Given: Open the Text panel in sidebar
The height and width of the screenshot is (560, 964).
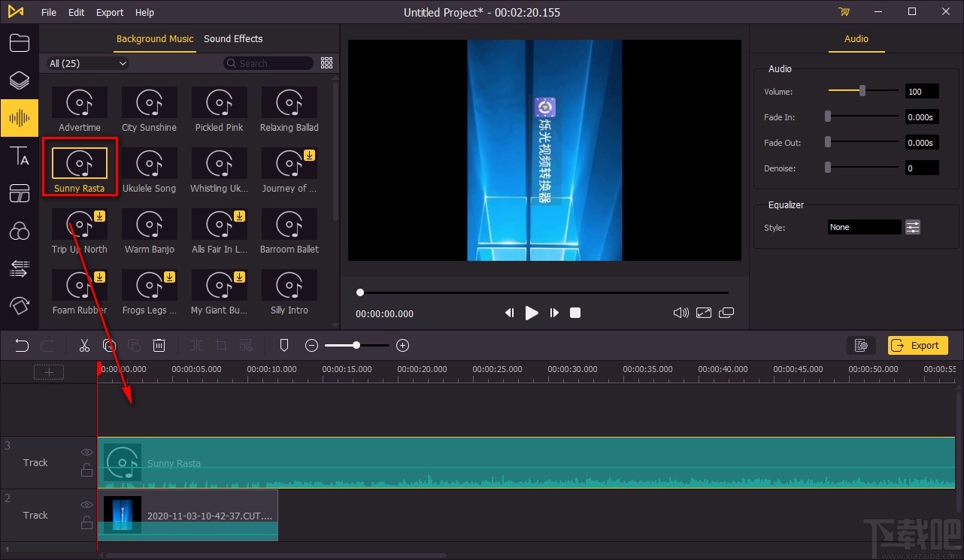Looking at the screenshot, I should (x=19, y=156).
